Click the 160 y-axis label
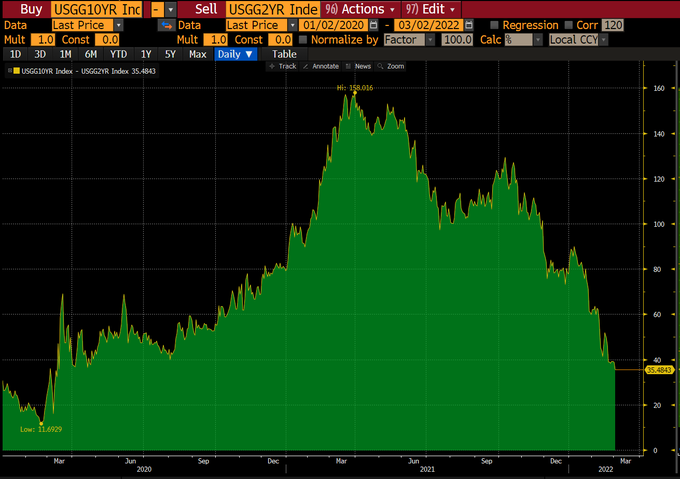The width and height of the screenshot is (680, 479). tap(658, 88)
